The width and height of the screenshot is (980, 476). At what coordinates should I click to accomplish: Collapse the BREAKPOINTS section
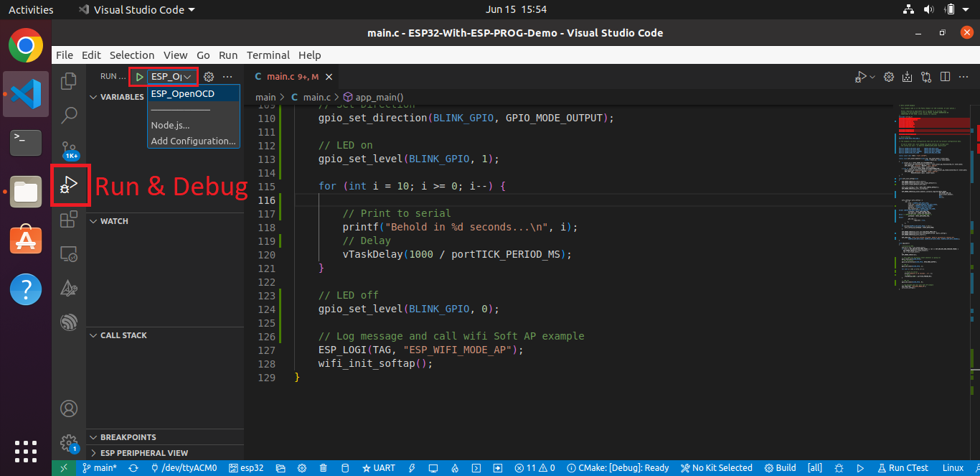pos(165,437)
